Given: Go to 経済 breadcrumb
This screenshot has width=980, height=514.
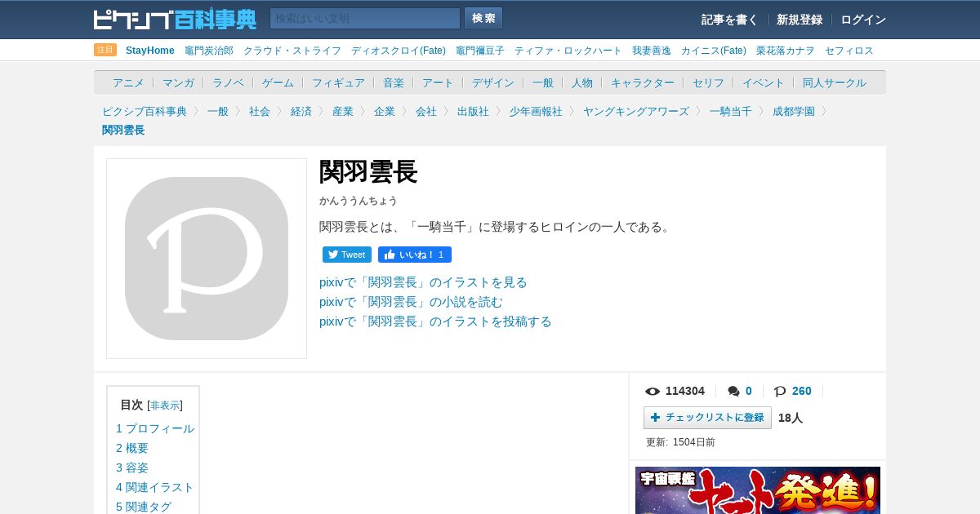Looking at the screenshot, I should click(x=301, y=111).
